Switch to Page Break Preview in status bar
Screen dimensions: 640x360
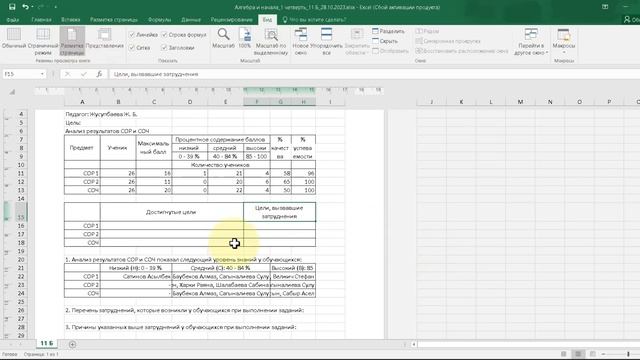[593, 354]
